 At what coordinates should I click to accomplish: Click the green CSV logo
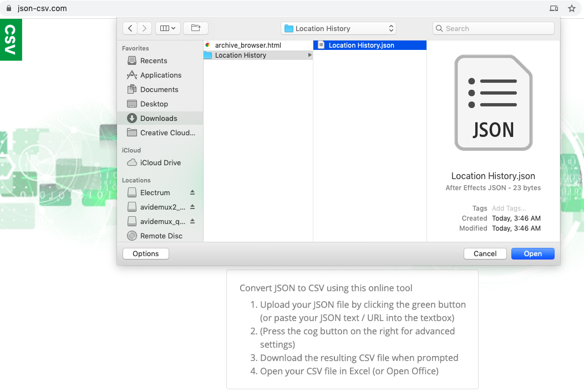(x=11, y=39)
